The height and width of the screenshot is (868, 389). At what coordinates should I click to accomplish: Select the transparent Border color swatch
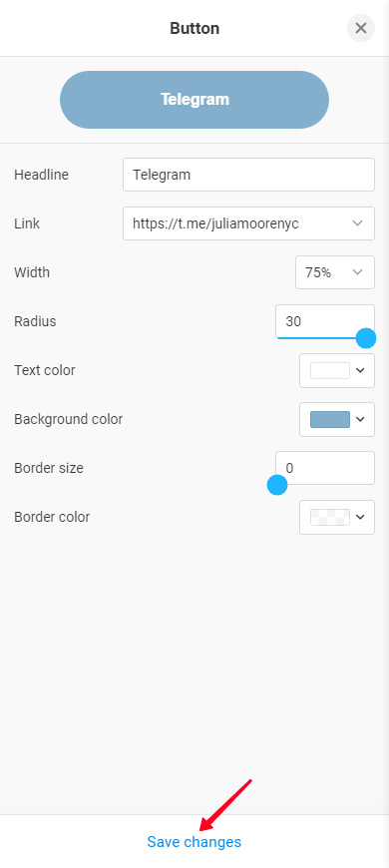pyautogui.click(x=330, y=517)
